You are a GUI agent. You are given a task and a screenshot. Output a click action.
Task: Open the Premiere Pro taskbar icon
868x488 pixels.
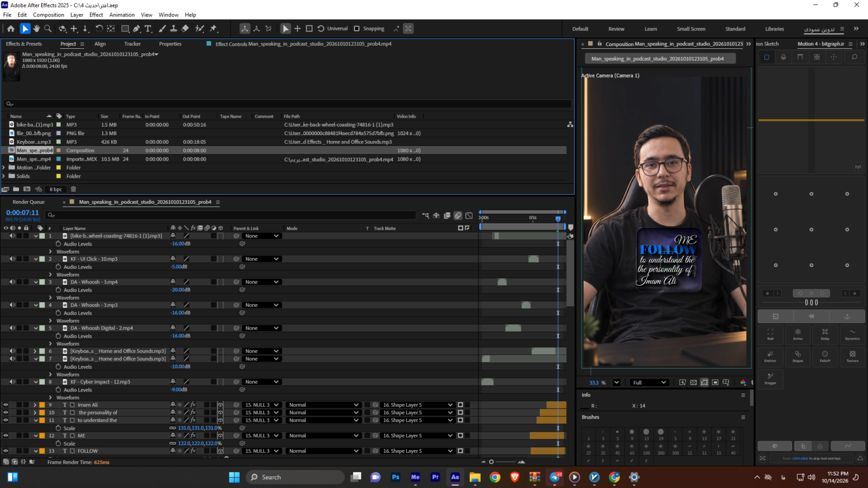click(435, 477)
